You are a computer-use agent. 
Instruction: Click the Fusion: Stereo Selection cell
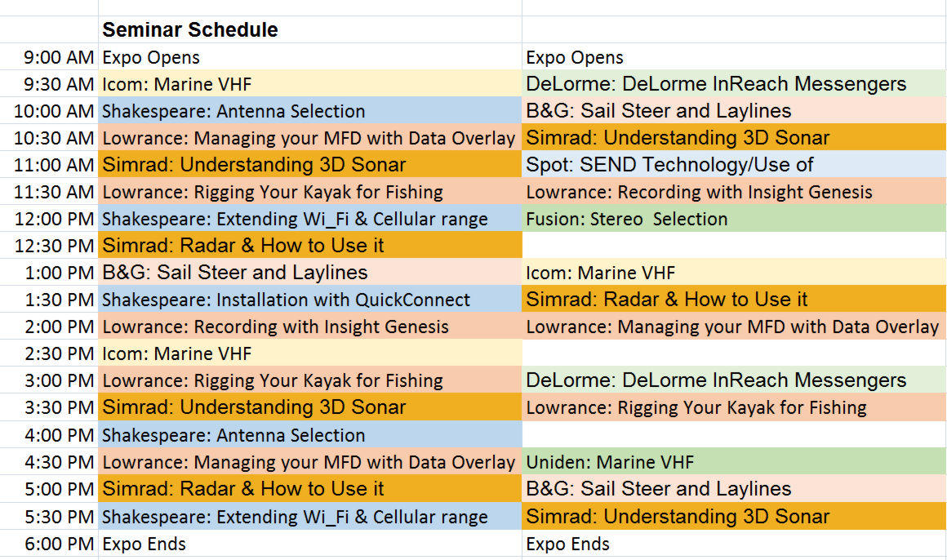click(734, 219)
